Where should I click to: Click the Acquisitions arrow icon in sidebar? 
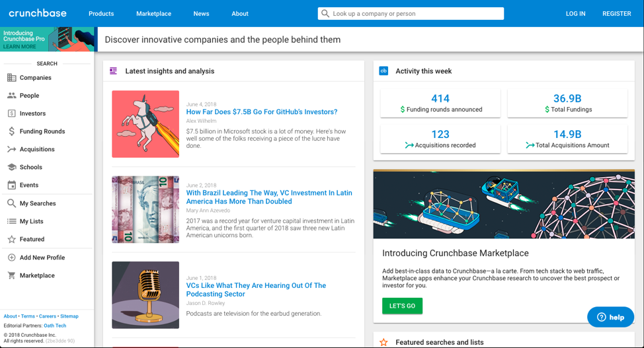tap(11, 149)
